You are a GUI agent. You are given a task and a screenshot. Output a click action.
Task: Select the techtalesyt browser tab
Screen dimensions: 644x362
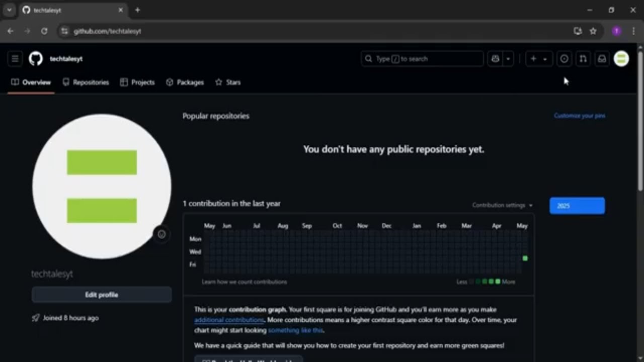(x=72, y=10)
